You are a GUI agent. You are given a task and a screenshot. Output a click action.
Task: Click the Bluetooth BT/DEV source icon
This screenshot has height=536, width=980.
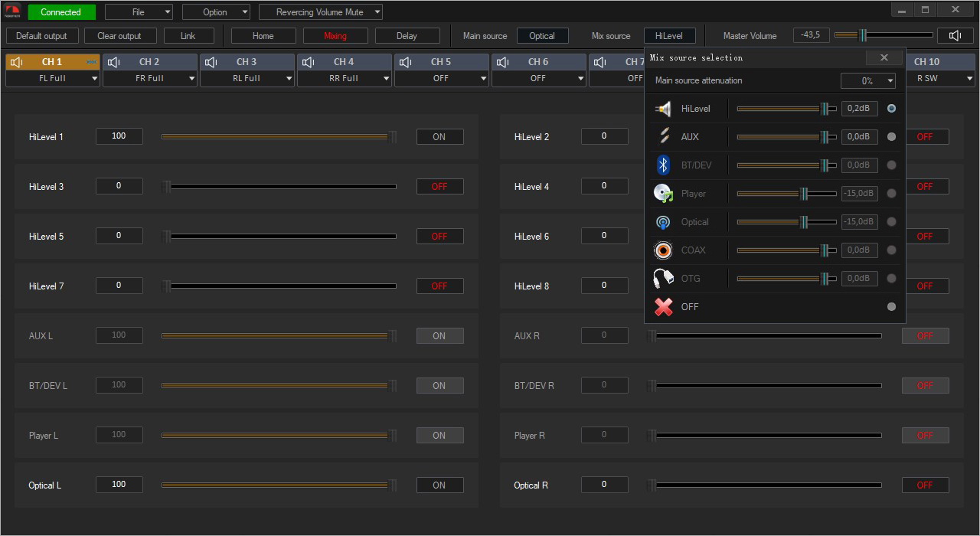click(x=663, y=165)
